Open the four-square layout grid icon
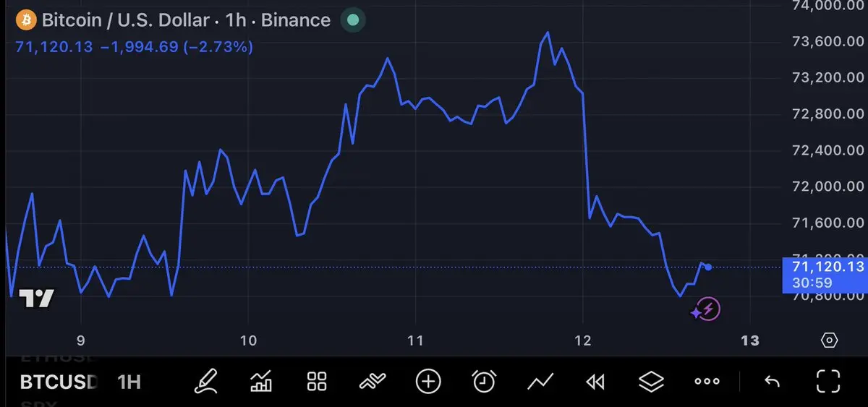868x407 pixels. pos(317,381)
